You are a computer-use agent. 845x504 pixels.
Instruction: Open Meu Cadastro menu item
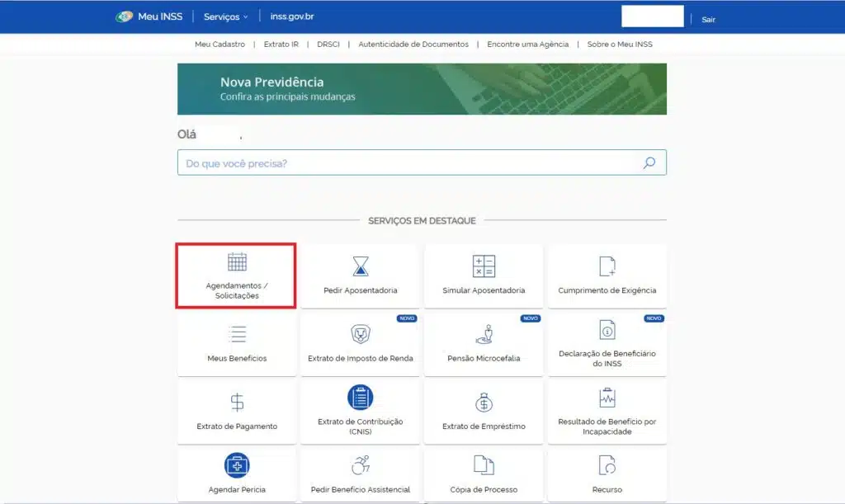(x=220, y=45)
